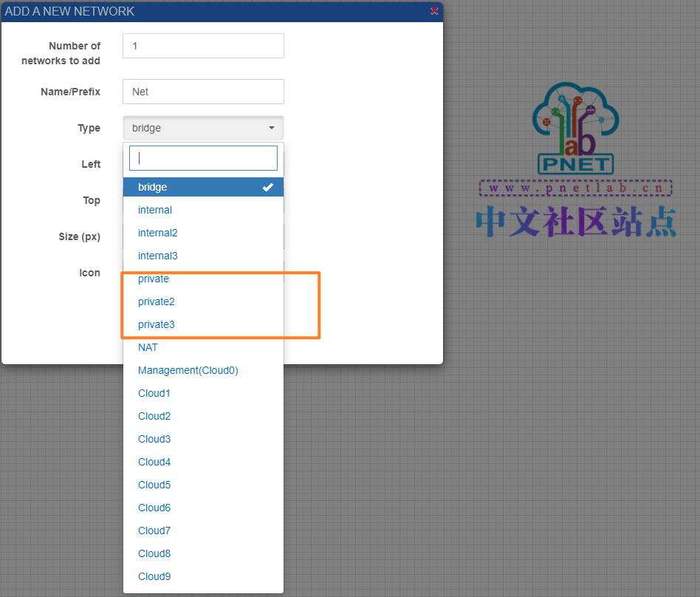Pick Management(Cloud0) from the list
This screenshot has width=700, height=597.
tap(188, 370)
